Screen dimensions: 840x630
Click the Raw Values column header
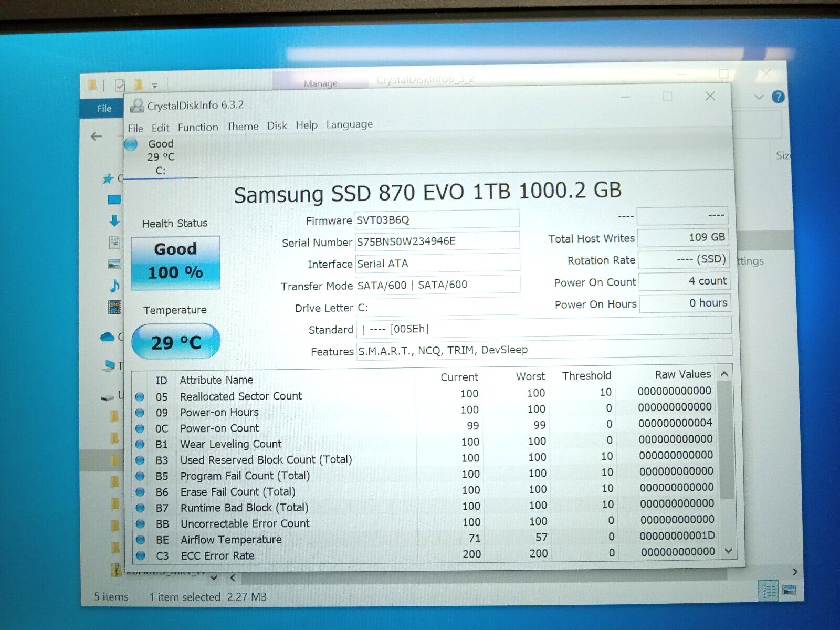(683, 374)
